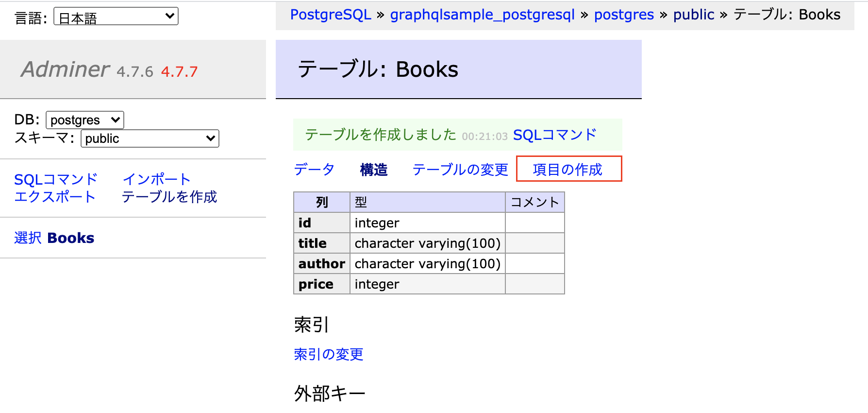Click the コメント column header
Viewport: 868px width, 413px height.
(x=535, y=203)
